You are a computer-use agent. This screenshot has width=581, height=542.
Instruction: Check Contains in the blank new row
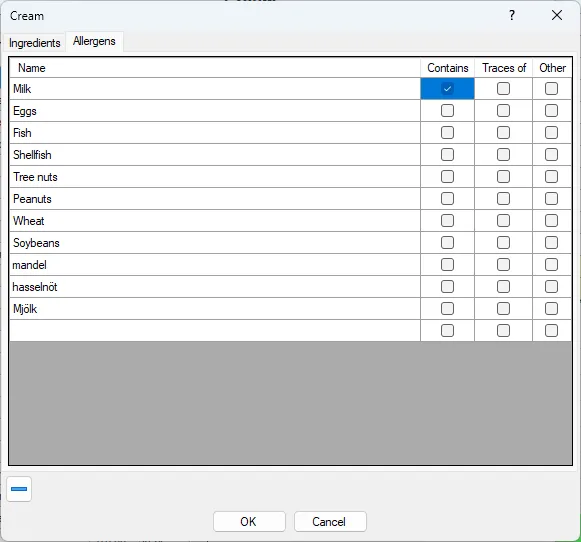(x=447, y=330)
